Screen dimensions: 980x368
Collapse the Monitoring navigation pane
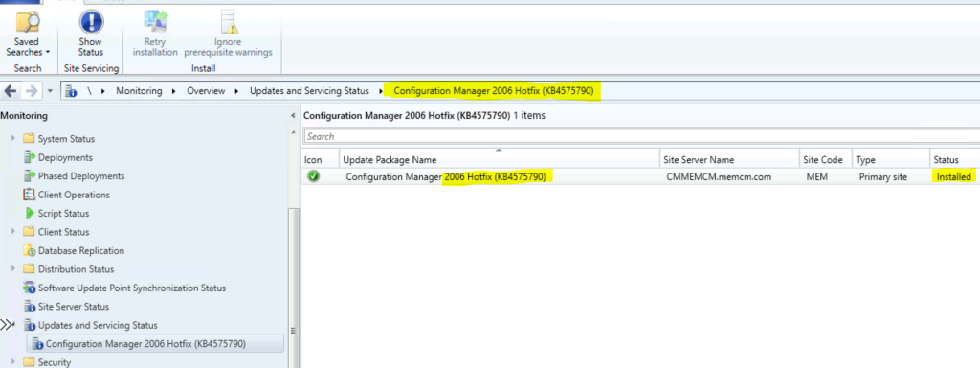tap(293, 116)
